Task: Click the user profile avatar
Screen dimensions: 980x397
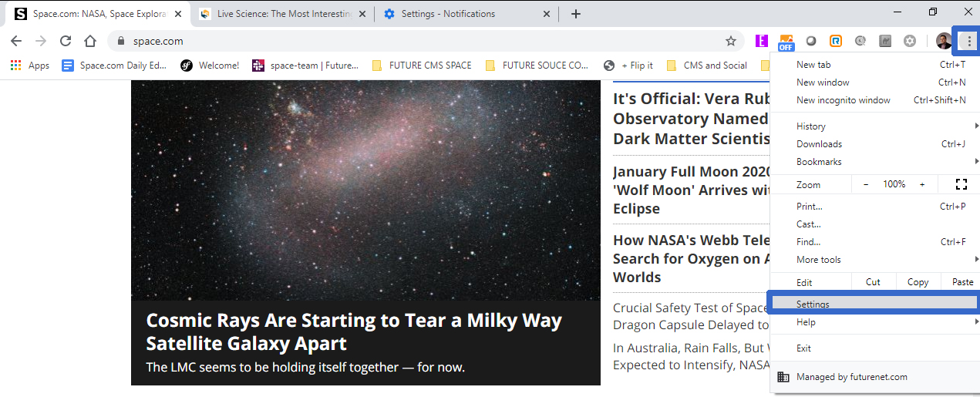Action: [944, 41]
